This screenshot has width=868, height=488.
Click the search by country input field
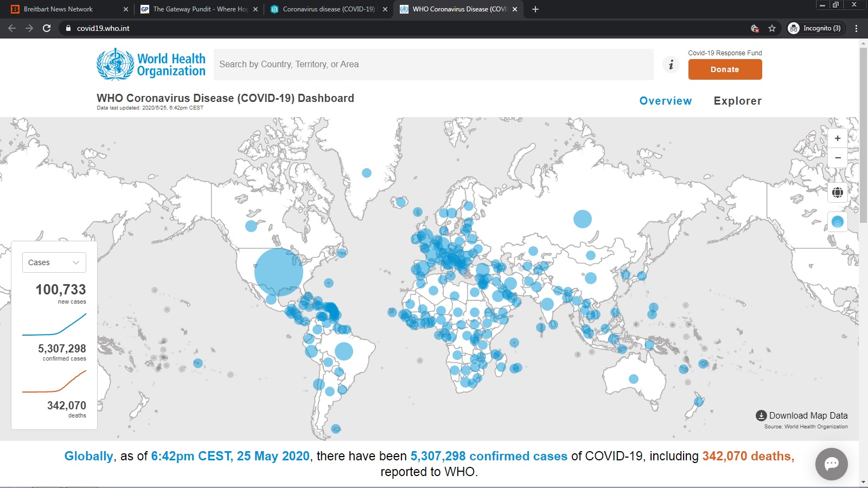(x=433, y=65)
